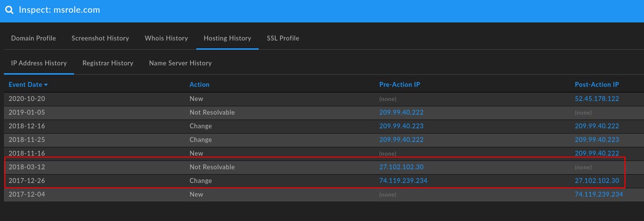The width and height of the screenshot is (644, 221).
Task: Open pre-action IP 209.99.40.222 on 2019-01-05 row
Action: pyautogui.click(x=401, y=112)
